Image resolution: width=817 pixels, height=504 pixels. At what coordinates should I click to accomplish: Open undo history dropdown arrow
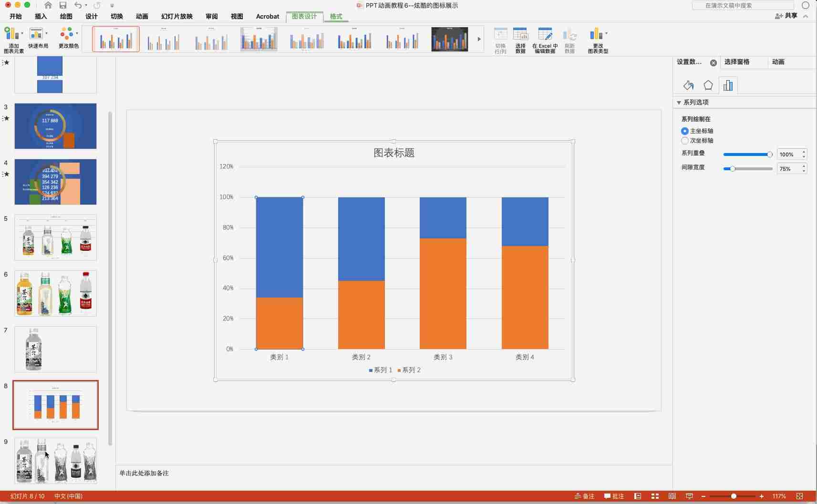coord(86,5)
